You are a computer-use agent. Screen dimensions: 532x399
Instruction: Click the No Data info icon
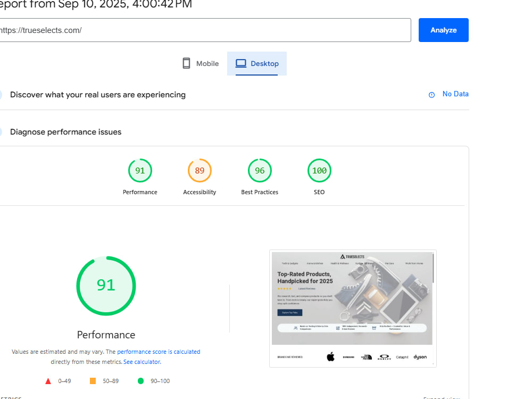tap(431, 95)
